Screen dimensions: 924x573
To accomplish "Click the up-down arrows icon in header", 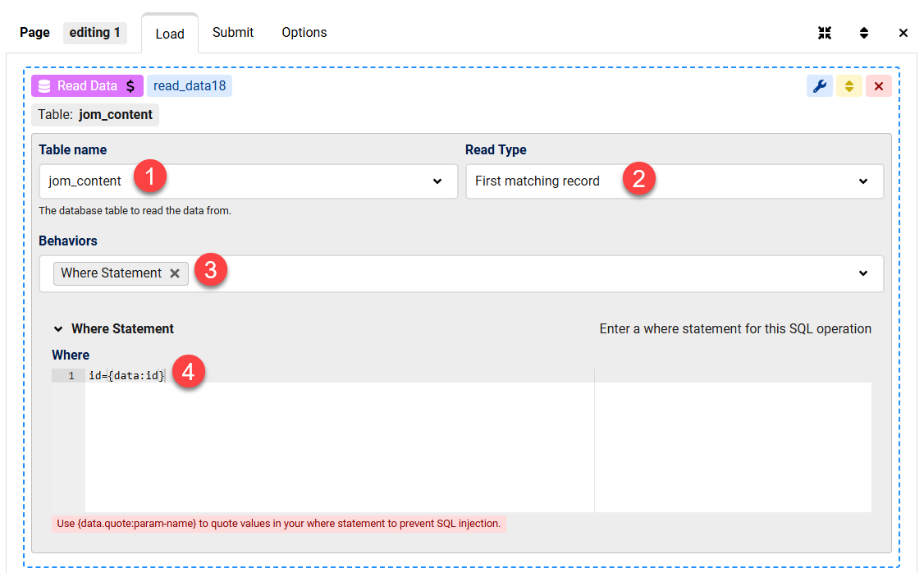I will point(864,33).
